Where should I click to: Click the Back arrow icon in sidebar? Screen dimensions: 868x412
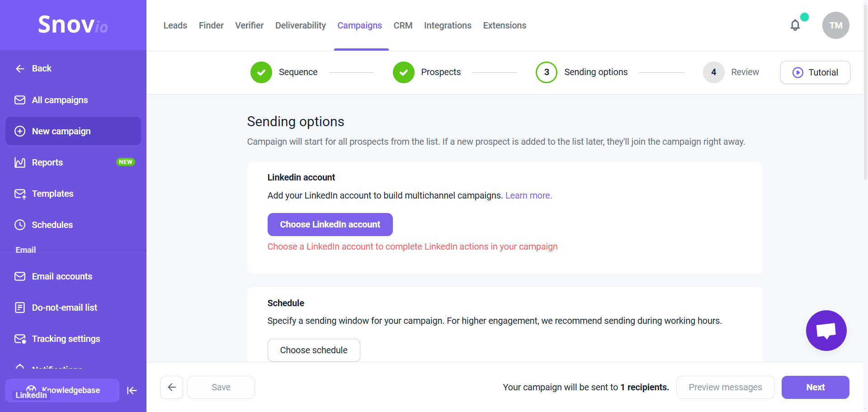[x=20, y=68]
